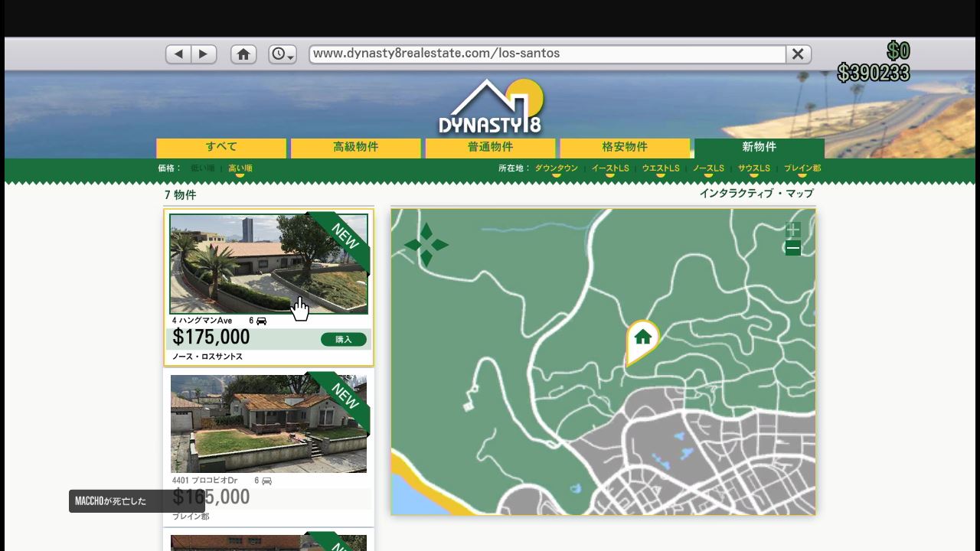Click the map pan direction arrows icon
Screen dimensions: 980x551
[x=426, y=245]
